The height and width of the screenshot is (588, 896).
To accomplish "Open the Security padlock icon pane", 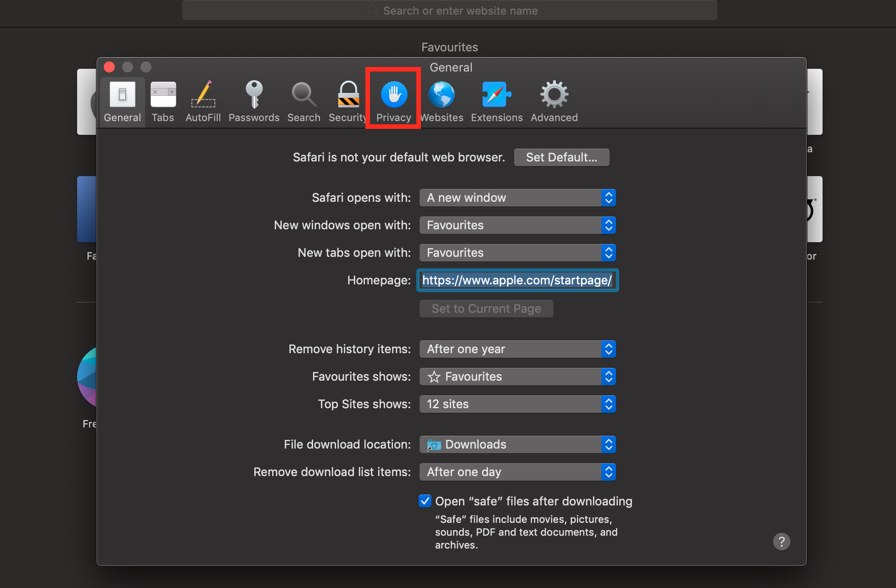I will (x=347, y=101).
